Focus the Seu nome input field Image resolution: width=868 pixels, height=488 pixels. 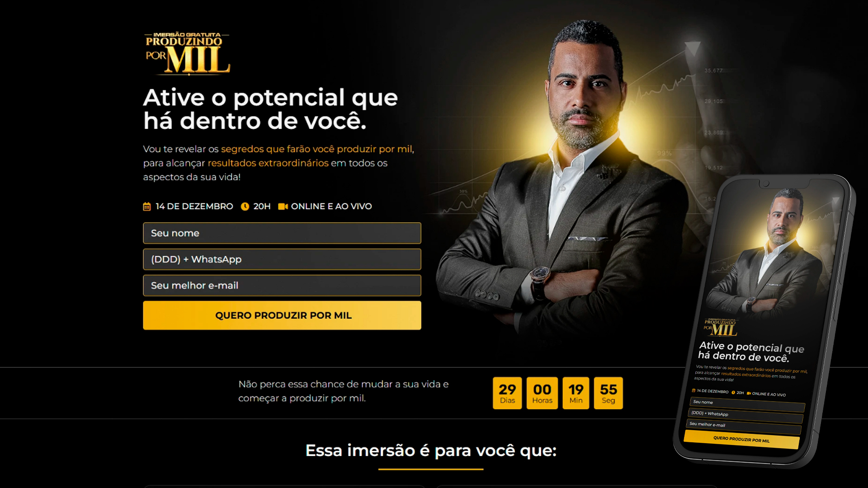pyautogui.click(x=282, y=233)
